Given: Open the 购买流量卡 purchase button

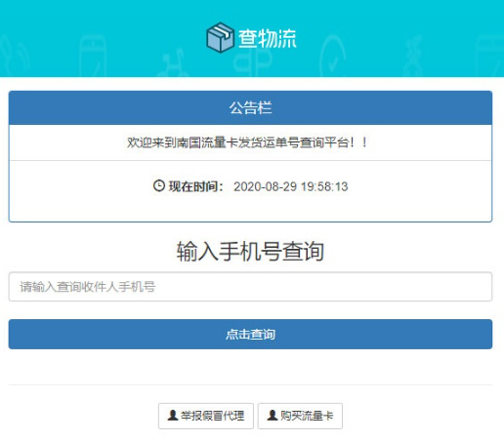Looking at the screenshot, I should pos(300,416).
